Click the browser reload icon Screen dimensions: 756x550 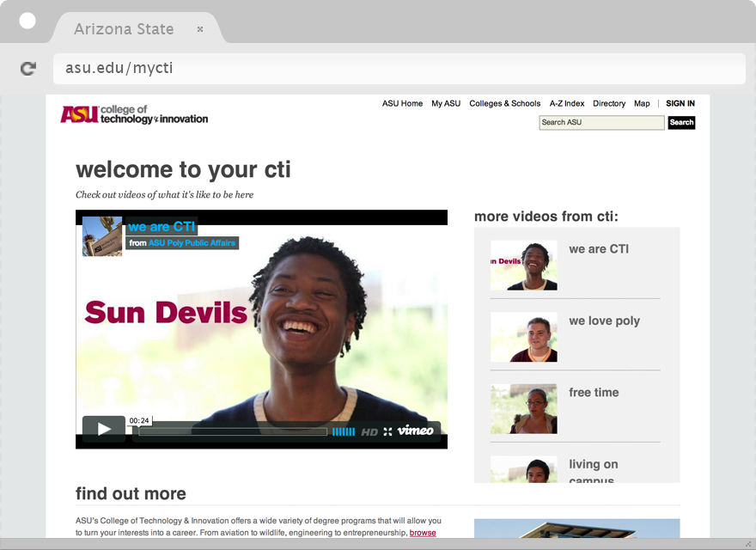click(x=28, y=69)
